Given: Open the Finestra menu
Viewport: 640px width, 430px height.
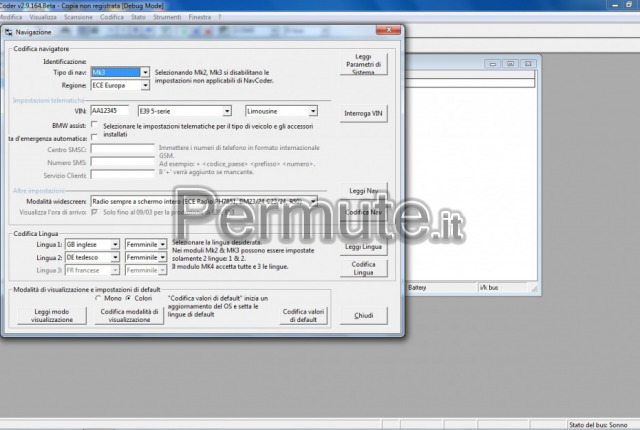Looking at the screenshot, I should point(200,17).
